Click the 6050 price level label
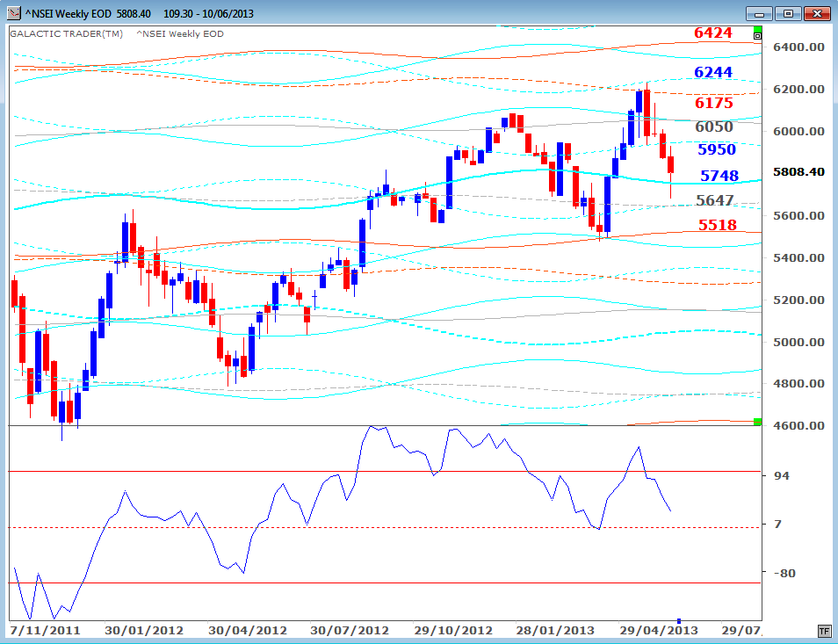 click(x=714, y=127)
